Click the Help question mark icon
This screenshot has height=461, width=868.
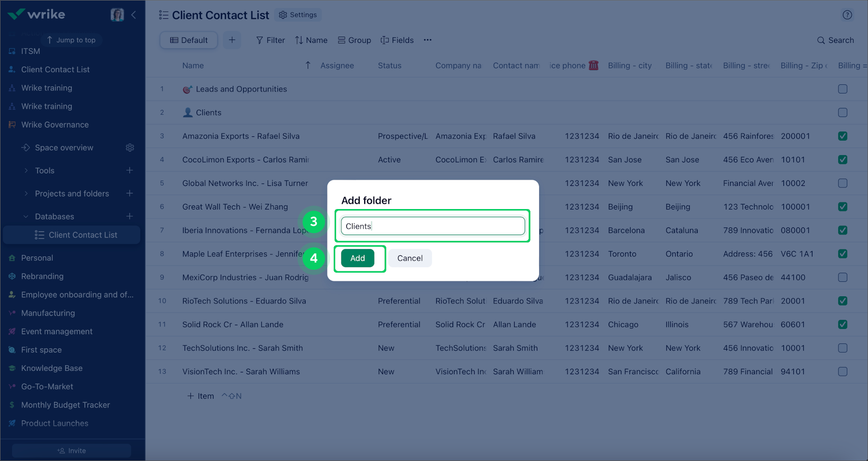[847, 15]
